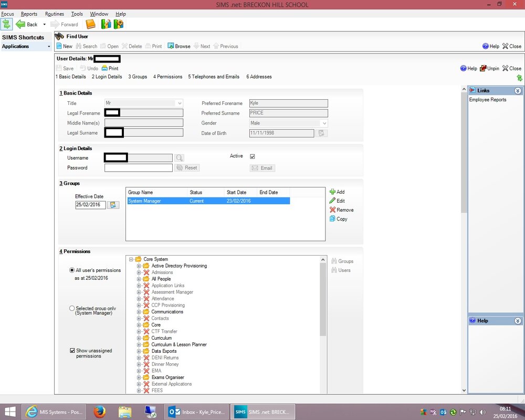Image resolution: width=525 pixels, height=420 pixels.
Task: Click the Print icon under User Details
Action: (104, 68)
